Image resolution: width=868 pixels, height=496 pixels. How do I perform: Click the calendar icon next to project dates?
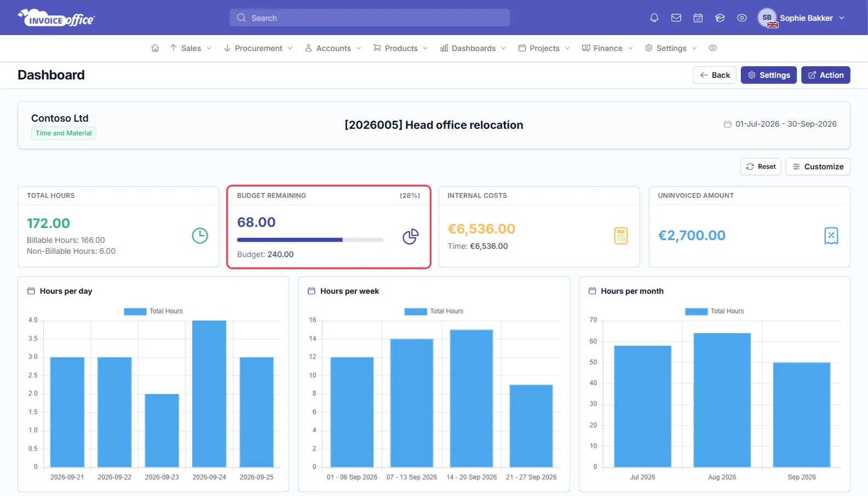click(728, 124)
